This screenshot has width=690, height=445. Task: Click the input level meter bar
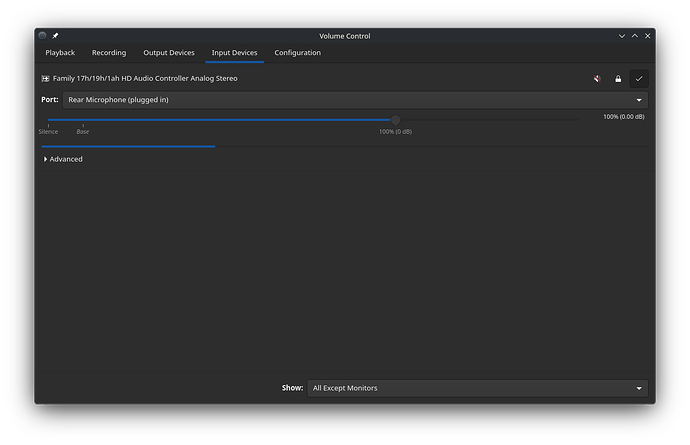tap(128, 146)
